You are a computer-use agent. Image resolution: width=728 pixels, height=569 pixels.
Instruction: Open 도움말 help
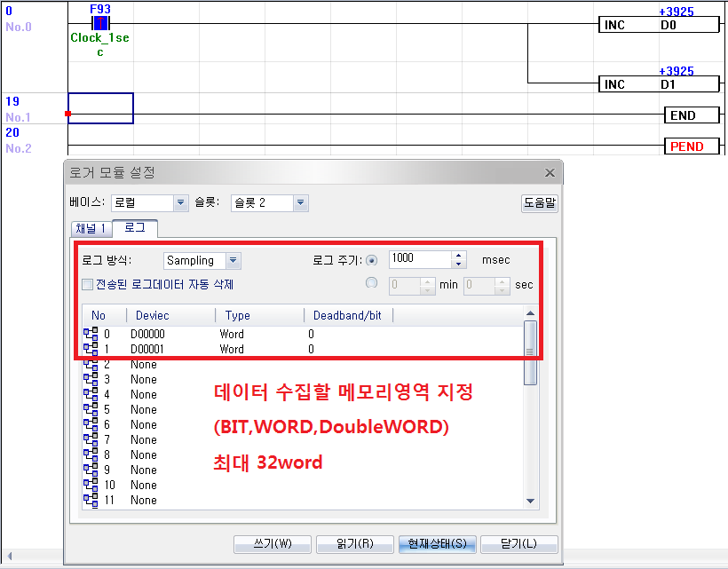tap(540, 203)
